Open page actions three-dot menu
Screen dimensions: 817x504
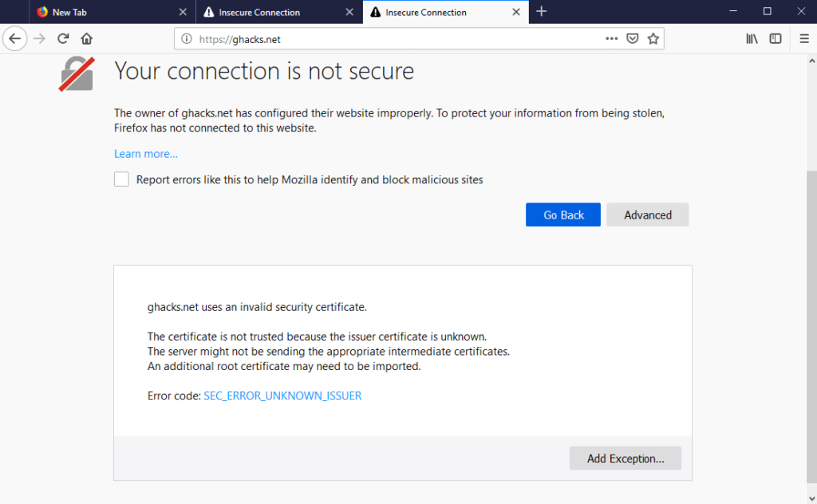pos(611,38)
